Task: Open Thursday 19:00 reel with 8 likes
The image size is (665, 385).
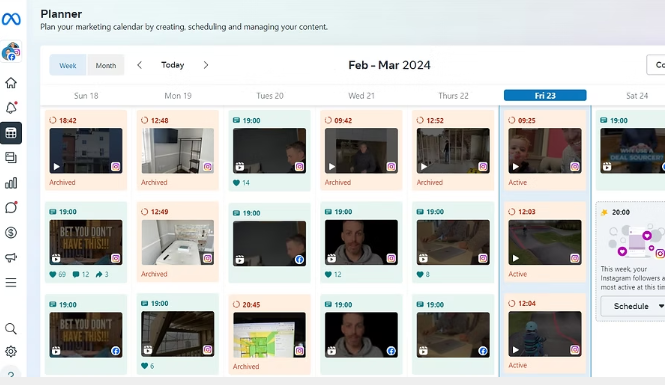Action: click(x=453, y=242)
